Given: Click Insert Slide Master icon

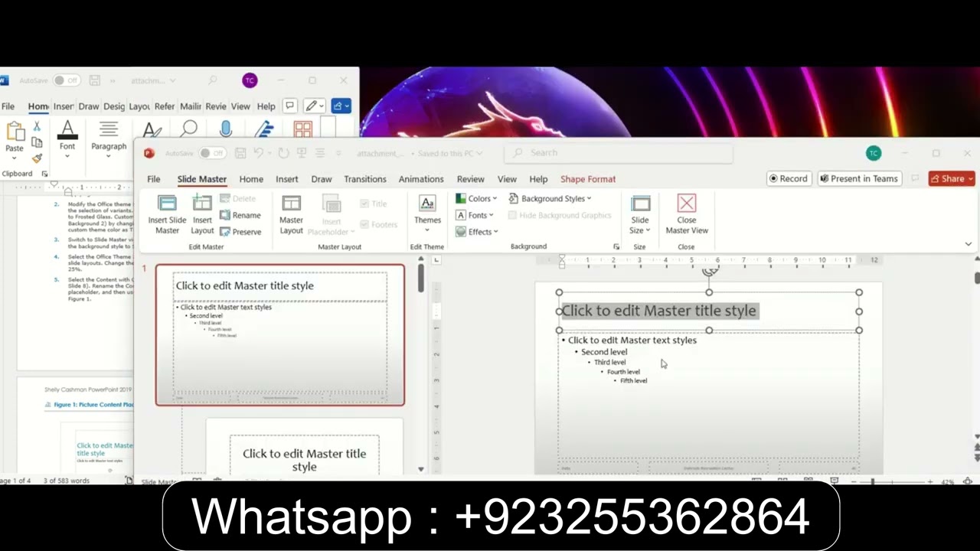Looking at the screenshot, I should (167, 204).
